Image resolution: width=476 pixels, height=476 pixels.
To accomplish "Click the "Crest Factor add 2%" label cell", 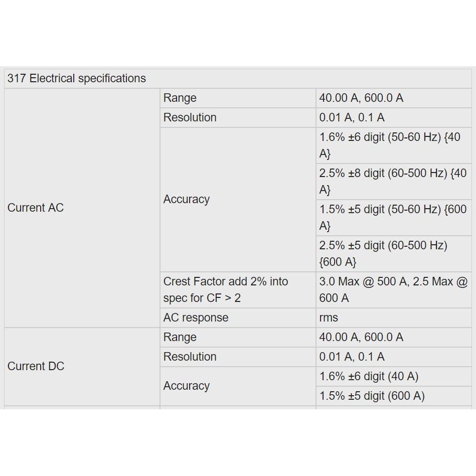I will 226,290.
